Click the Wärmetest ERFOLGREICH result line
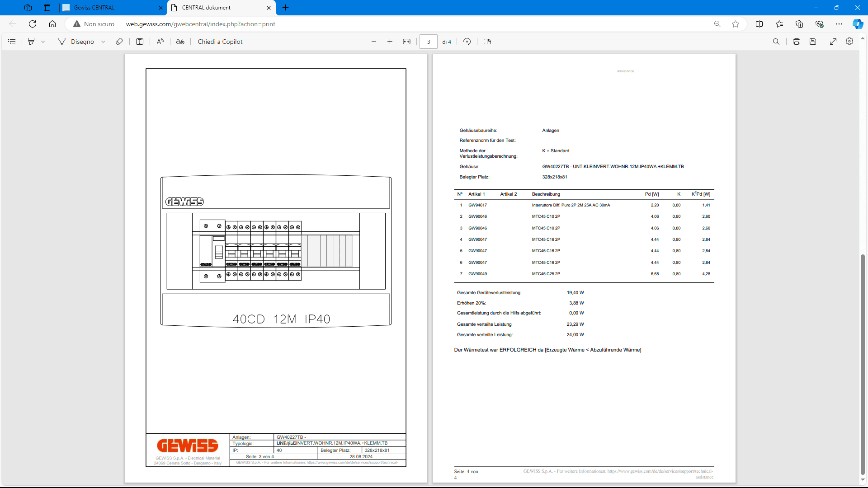The image size is (868, 488). [547, 350]
